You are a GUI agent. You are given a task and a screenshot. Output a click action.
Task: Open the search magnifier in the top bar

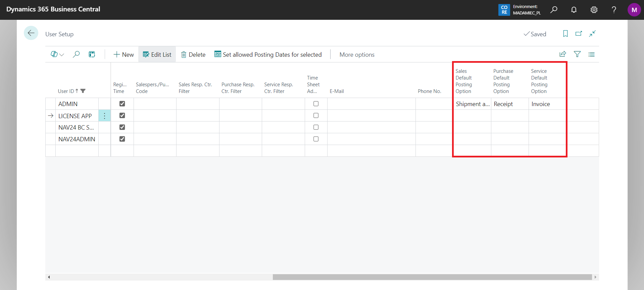point(554,10)
